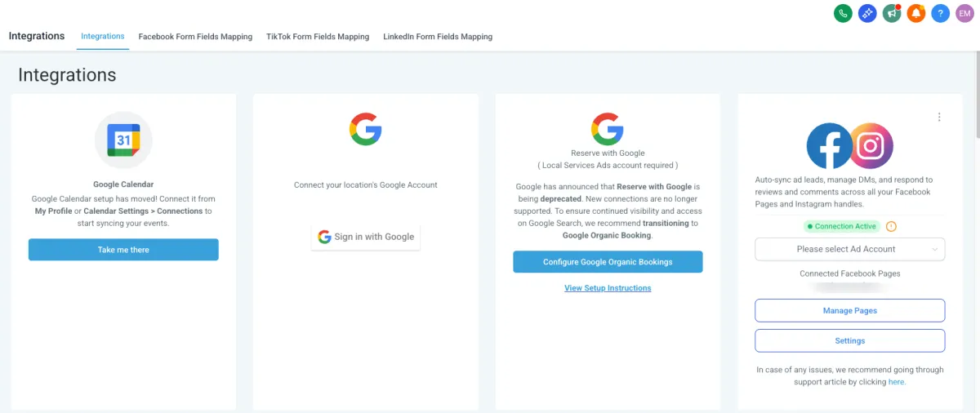Open Facebook integration Settings button
Image resolution: width=980 pixels, height=413 pixels.
tap(849, 340)
